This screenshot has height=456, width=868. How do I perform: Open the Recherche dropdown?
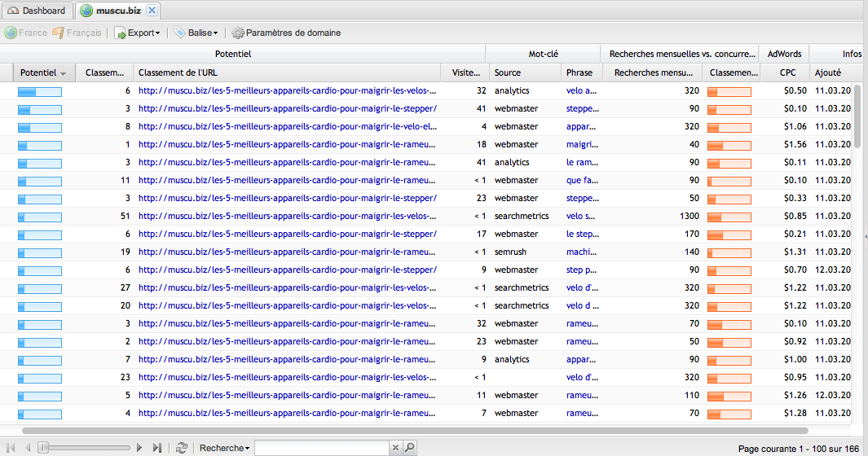224,448
